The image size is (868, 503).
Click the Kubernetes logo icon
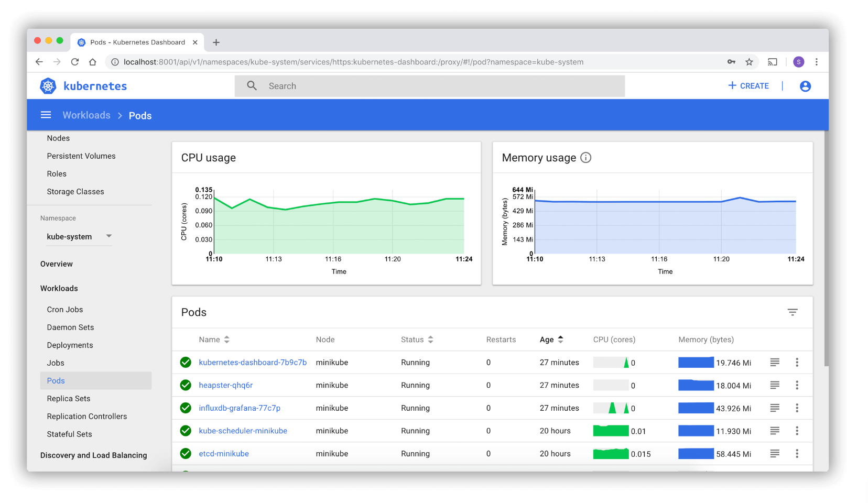(x=48, y=86)
